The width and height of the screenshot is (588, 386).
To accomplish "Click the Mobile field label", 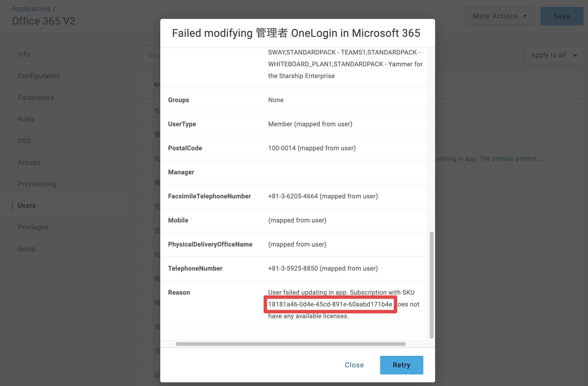I will click(178, 220).
